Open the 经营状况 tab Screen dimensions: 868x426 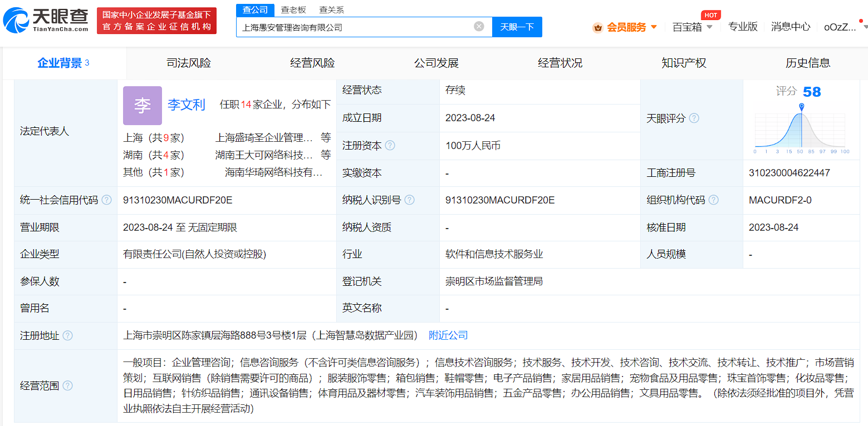tap(560, 63)
